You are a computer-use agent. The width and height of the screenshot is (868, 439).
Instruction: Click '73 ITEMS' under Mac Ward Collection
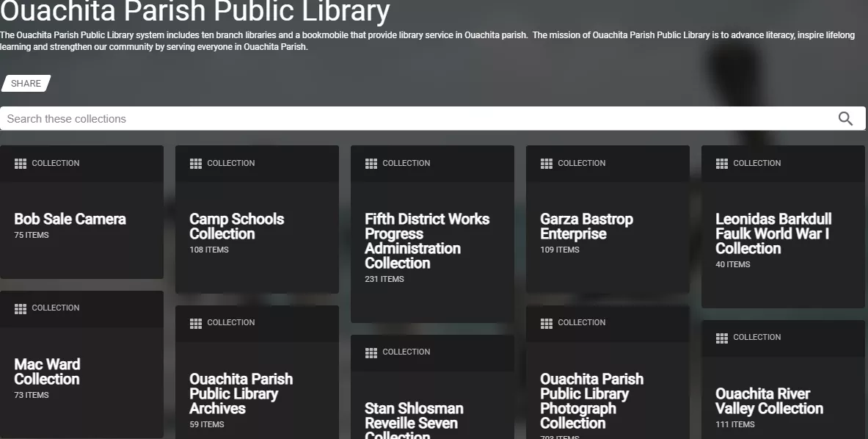point(32,395)
